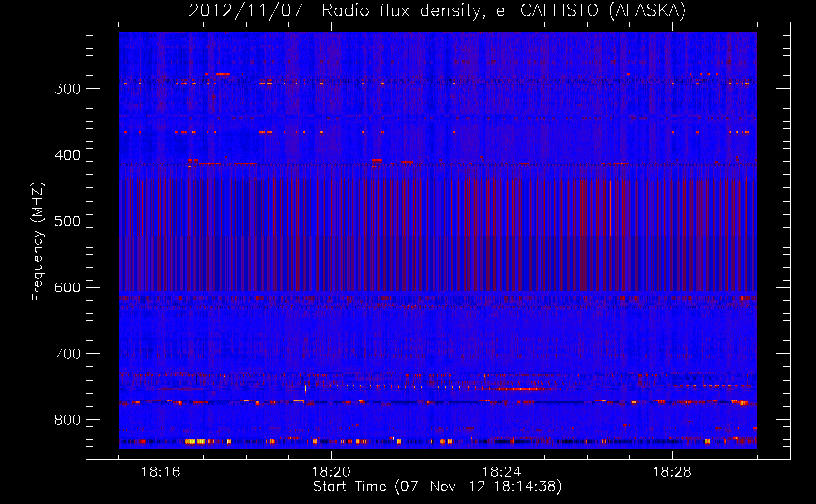
Task: Click the 300 frequency tick label
Action: pos(67,89)
